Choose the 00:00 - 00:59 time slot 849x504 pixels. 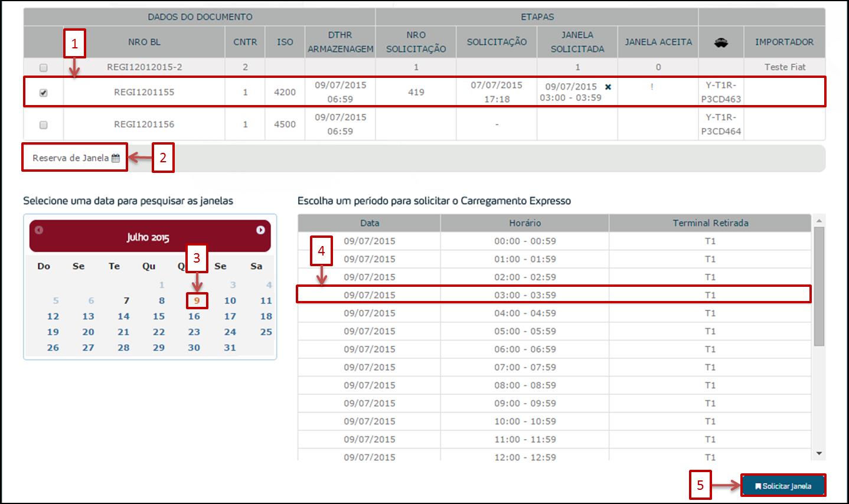coord(554,241)
